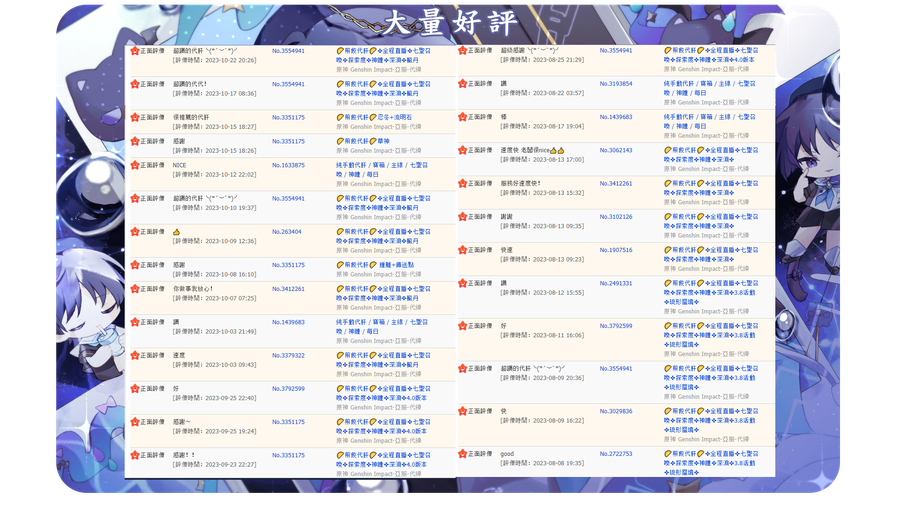Select the star icon of the 2023-10-15 18:27 review
The height and width of the screenshot is (506, 900).
[135, 118]
